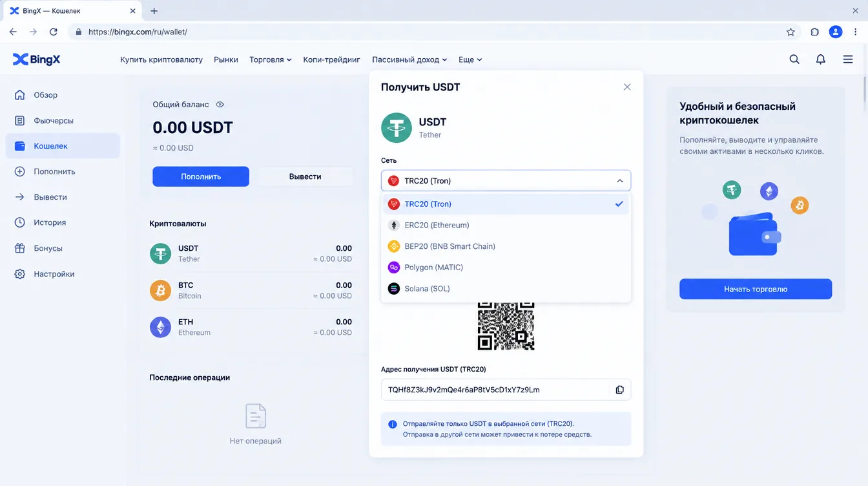This screenshot has height=486, width=868.
Task: Open Обзор in the sidebar
Action: tap(63, 95)
